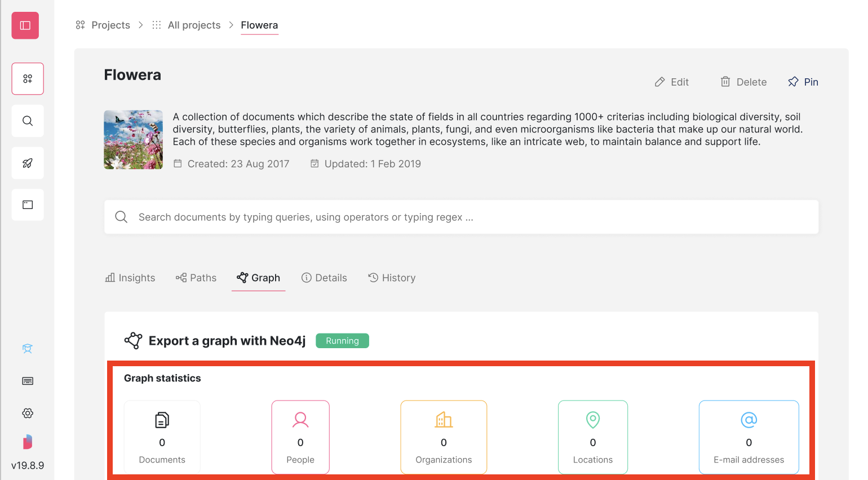Click the Flowera project thumbnail image

133,139
